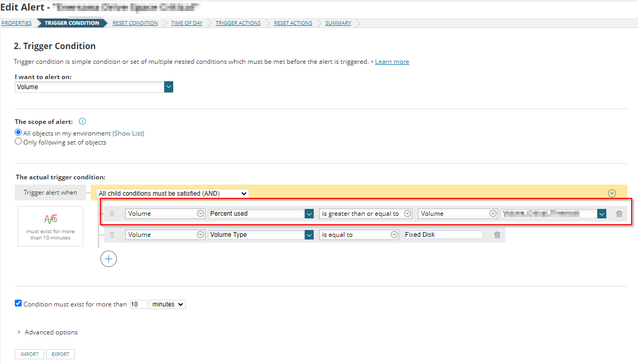
Task: Delete the Percent used condition row
Action: (619, 214)
